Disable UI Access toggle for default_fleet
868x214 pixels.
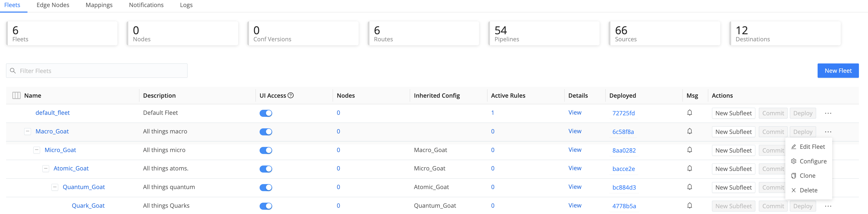click(266, 113)
